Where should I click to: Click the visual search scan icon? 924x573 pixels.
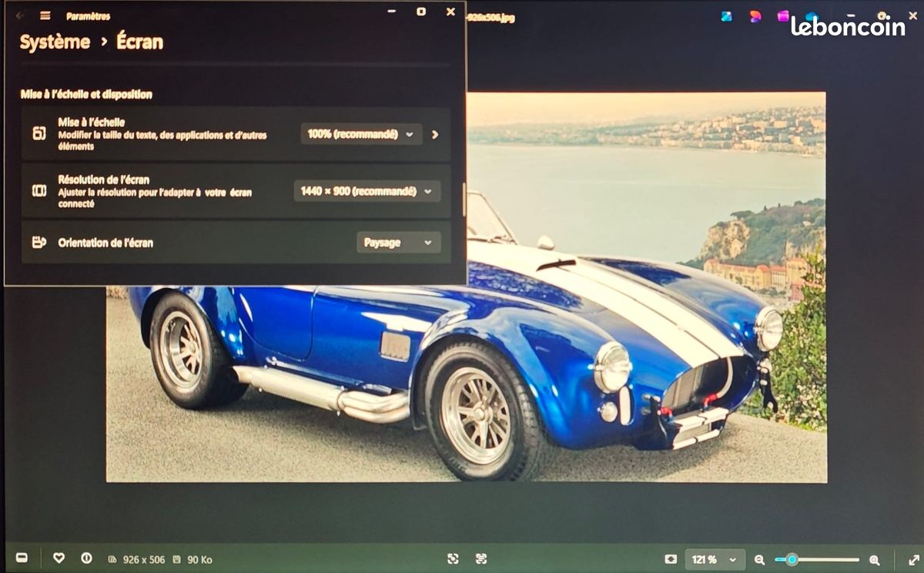click(453, 559)
